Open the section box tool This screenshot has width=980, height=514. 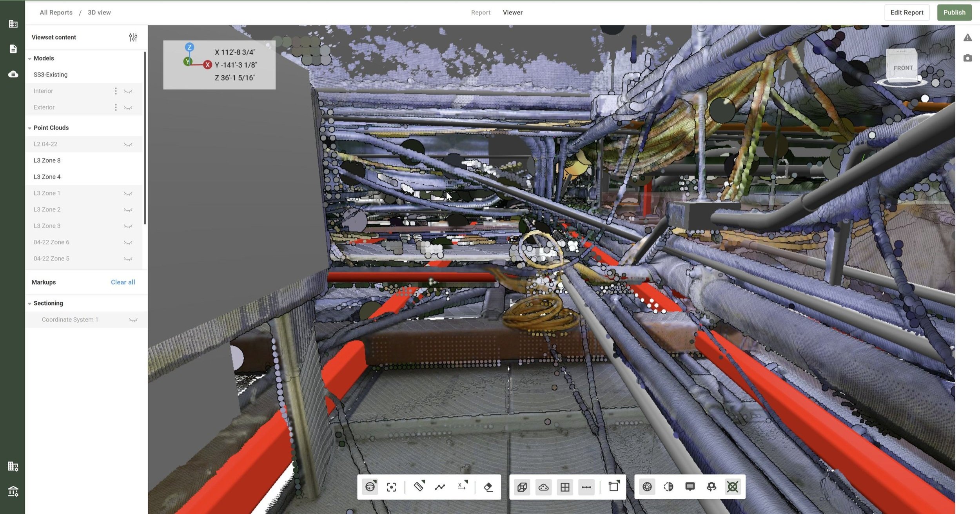point(613,487)
